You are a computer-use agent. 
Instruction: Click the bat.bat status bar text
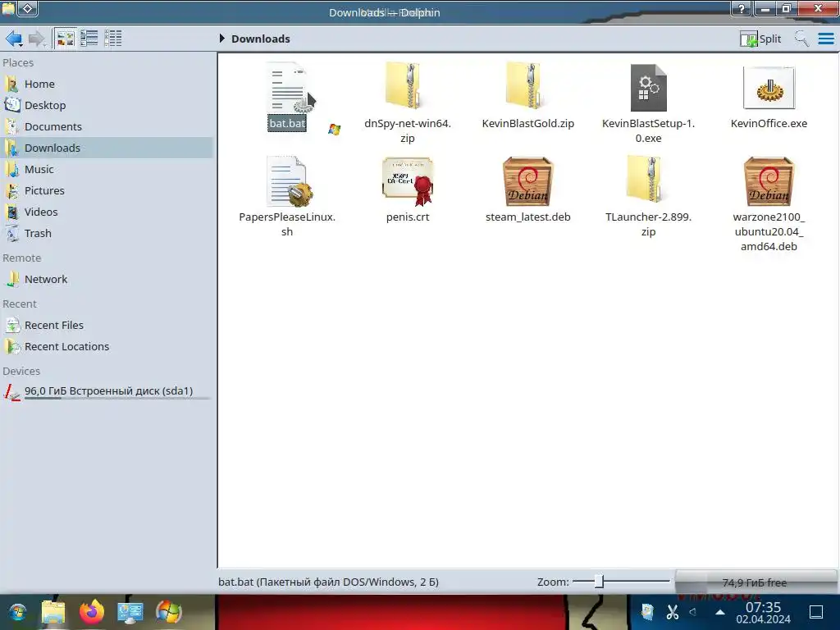(x=328, y=582)
